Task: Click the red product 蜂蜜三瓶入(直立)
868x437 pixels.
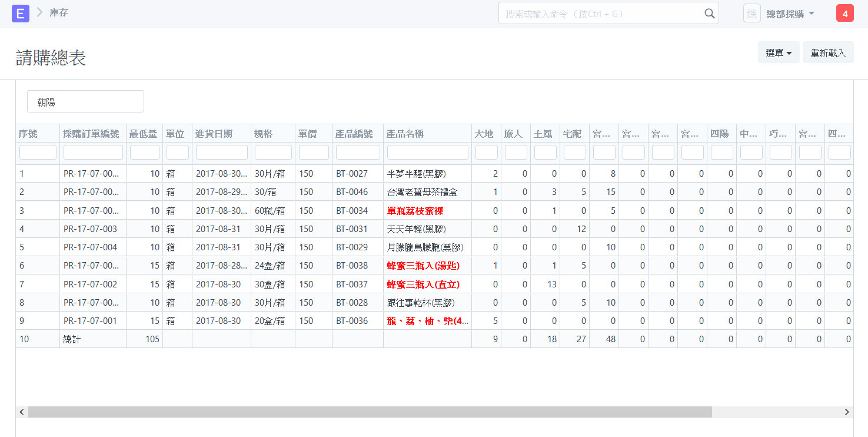Action: point(423,284)
